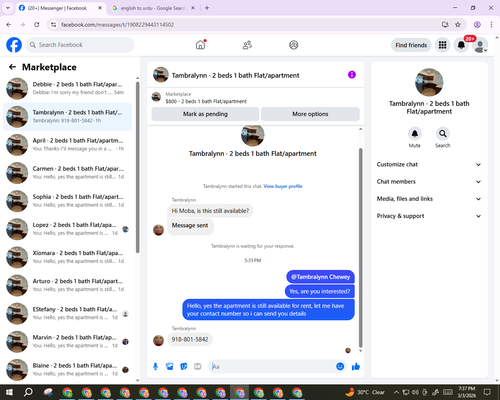Send a thumbs-up like
This screenshot has height=400, width=500.
pyautogui.click(x=356, y=367)
